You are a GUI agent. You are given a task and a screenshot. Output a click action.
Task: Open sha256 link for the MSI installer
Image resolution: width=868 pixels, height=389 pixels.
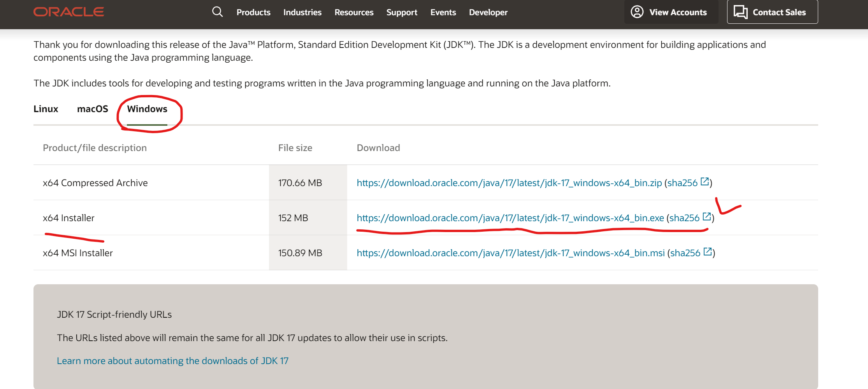click(x=685, y=253)
